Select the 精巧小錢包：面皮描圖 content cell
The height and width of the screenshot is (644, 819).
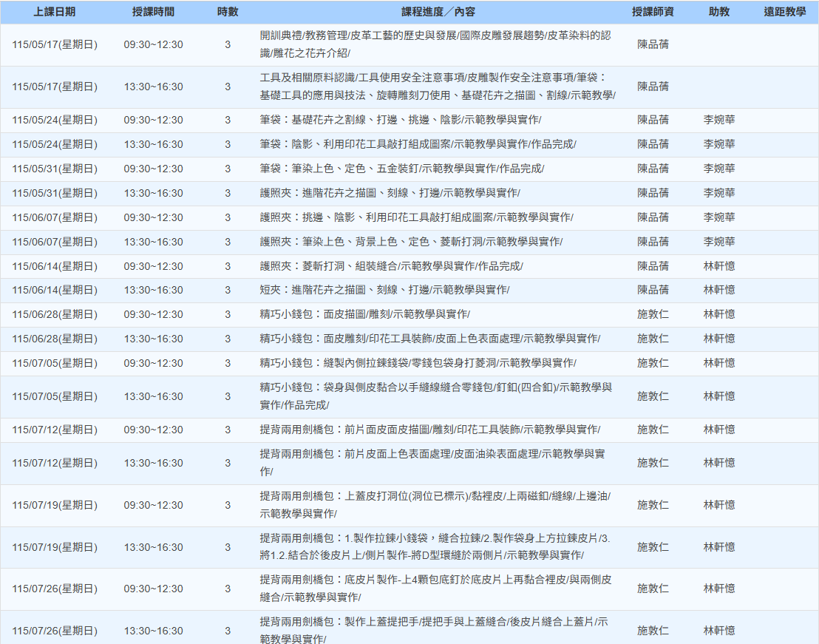pos(364,314)
